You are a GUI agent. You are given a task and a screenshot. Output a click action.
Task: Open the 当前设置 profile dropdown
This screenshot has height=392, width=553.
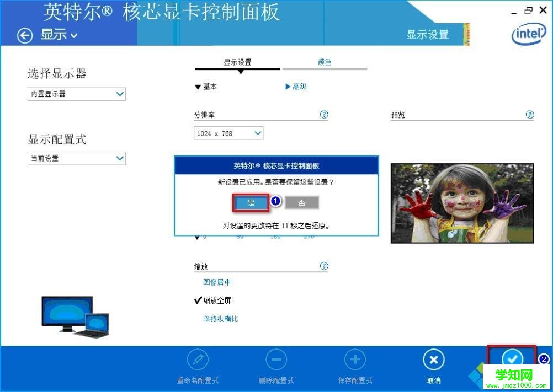click(x=77, y=158)
